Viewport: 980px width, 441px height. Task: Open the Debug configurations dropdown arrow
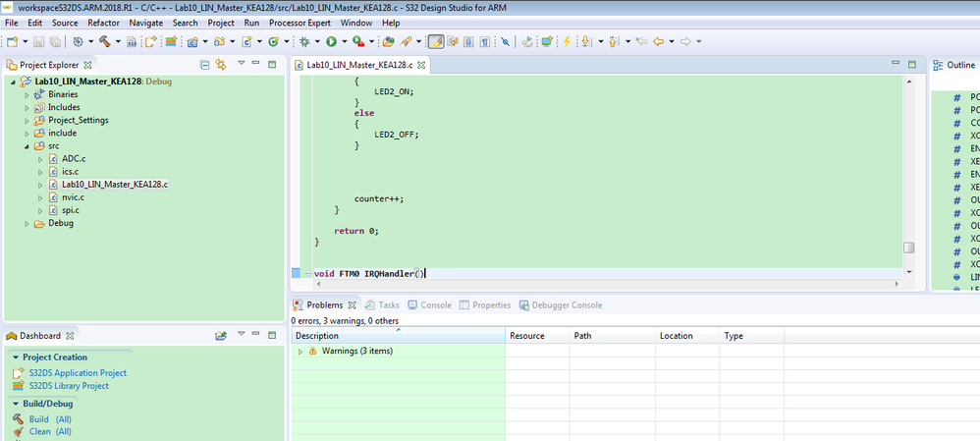[317, 41]
